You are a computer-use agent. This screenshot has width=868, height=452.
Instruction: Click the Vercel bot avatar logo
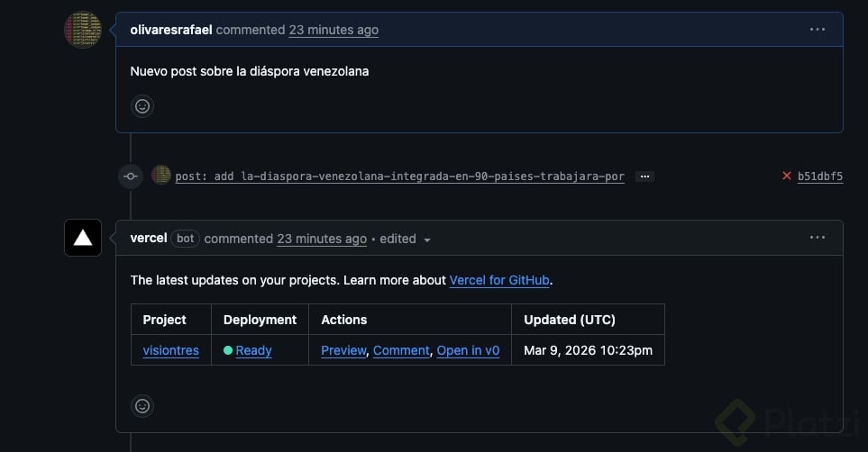point(83,238)
